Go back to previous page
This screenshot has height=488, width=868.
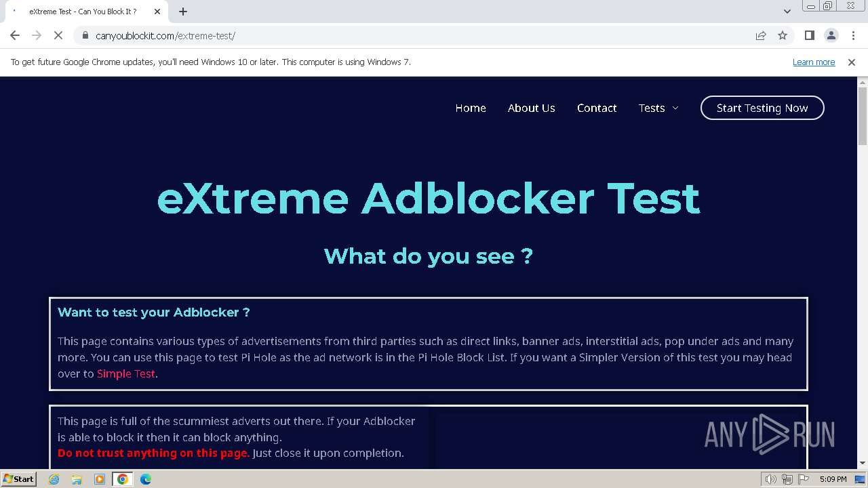coord(15,35)
